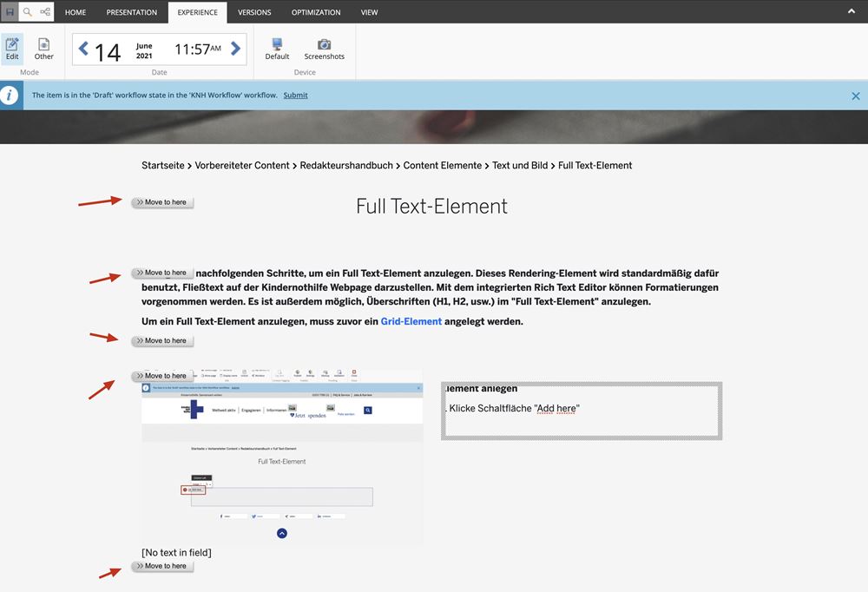
Task: Dismiss the workflow notification bar
Action: tap(855, 96)
